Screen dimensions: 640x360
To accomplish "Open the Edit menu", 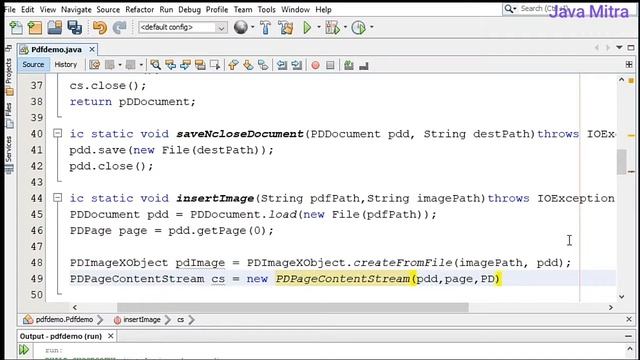I will (x=27, y=9).
